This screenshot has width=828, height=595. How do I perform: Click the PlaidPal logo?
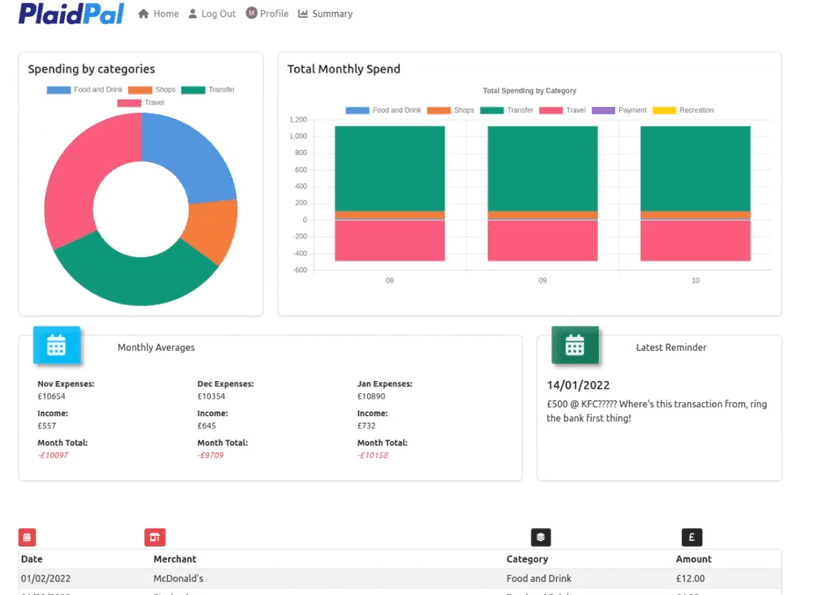click(x=71, y=14)
